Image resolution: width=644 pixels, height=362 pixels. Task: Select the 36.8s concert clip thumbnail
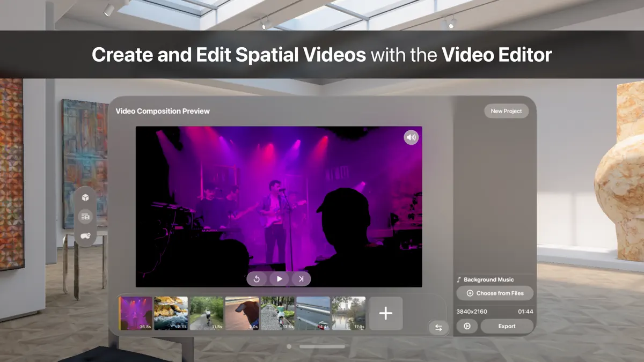pos(135,314)
